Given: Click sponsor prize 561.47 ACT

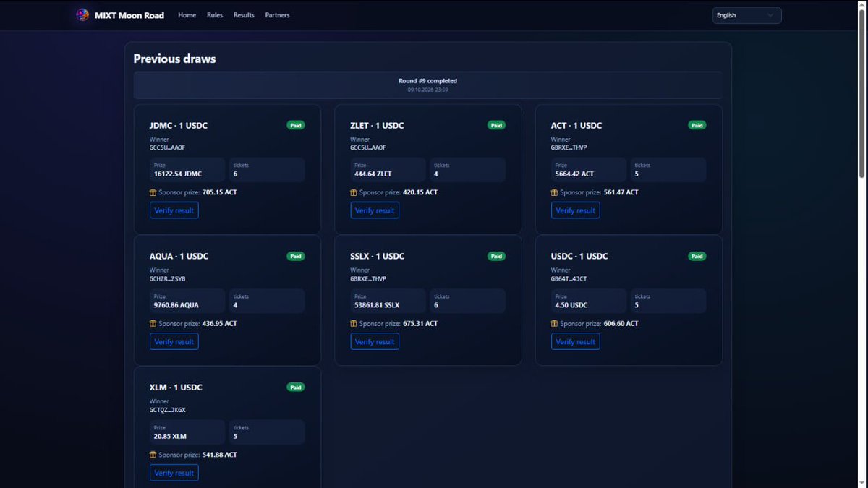Looking at the screenshot, I should pos(621,192).
